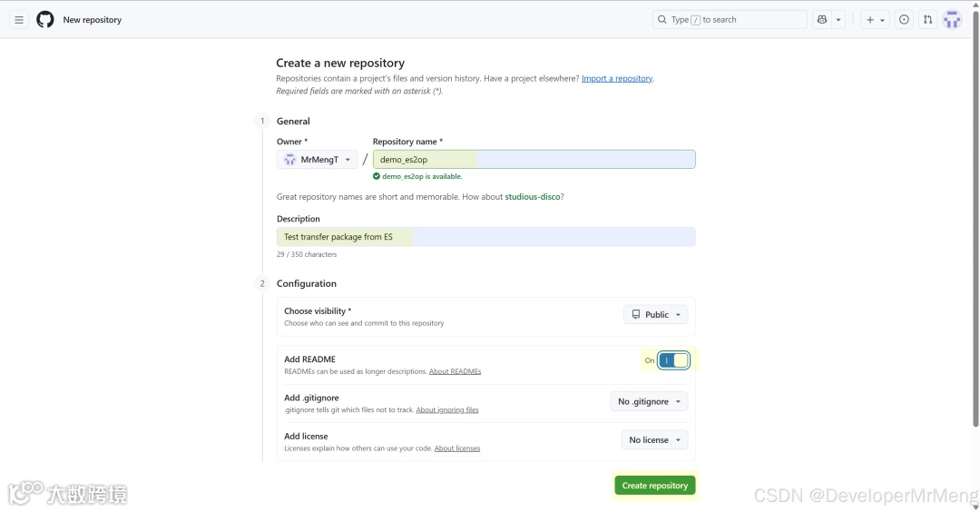Expand the No .gitignore dropdown

point(649,401)
